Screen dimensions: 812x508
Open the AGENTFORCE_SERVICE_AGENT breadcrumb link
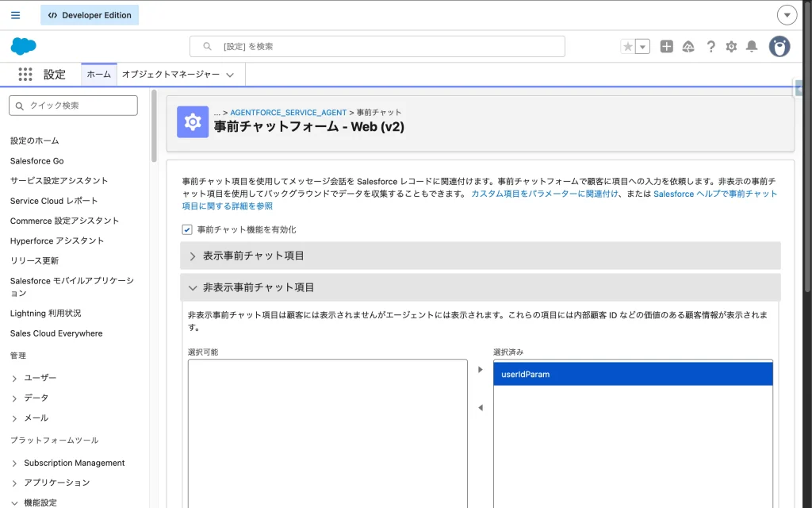click(288, 113)
